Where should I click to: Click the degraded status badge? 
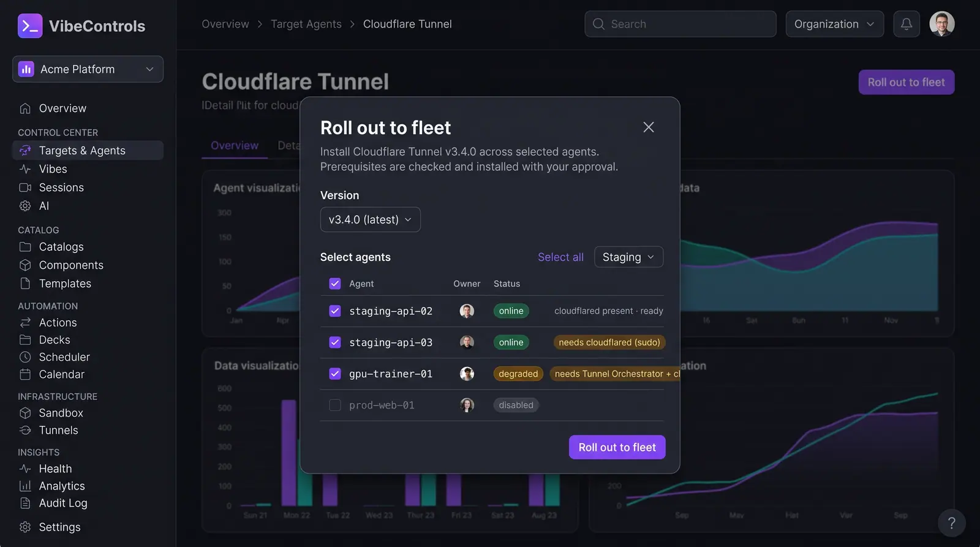(518, 374)
